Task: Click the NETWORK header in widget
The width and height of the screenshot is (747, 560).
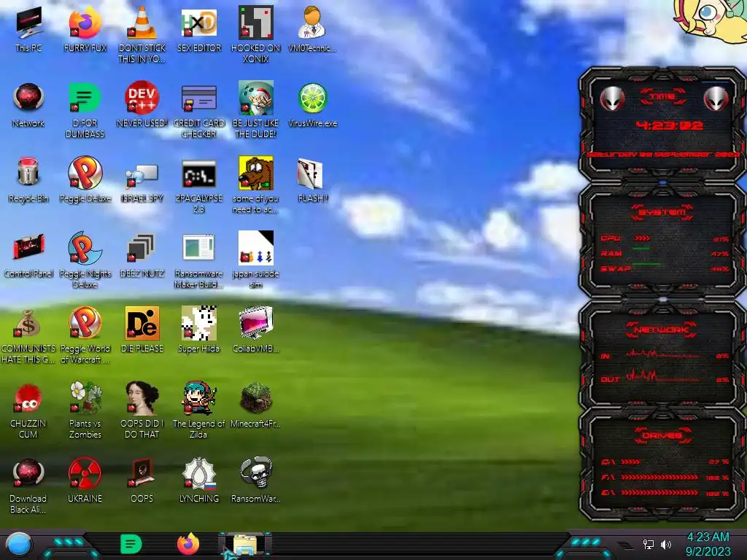Action: (662, 330)
